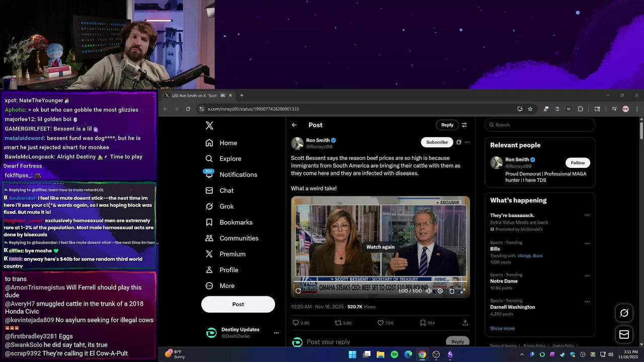Open Chrome media controls music-note icon
Image resolution: width=644 pixels, height=362 pixels.
point(614,109)
